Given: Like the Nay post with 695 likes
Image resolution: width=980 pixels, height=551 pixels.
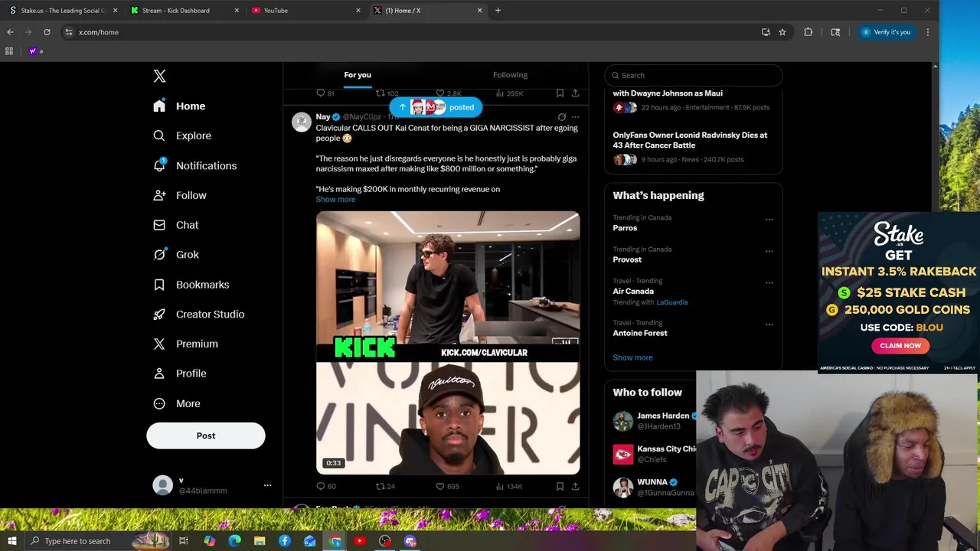Looking at the screenshot, I should 447,486.
